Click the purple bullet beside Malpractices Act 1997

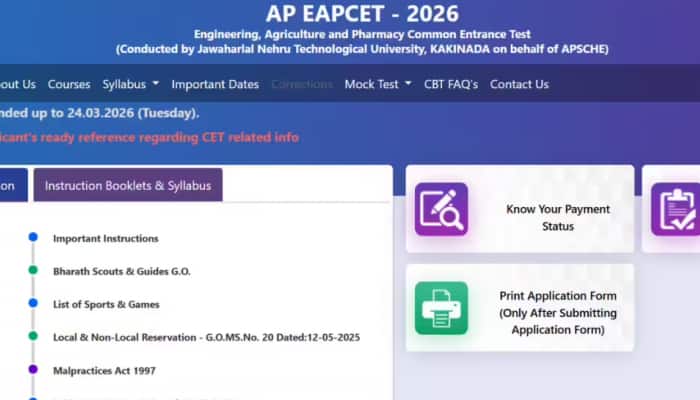pyautogui.click(x=33, y=370)
